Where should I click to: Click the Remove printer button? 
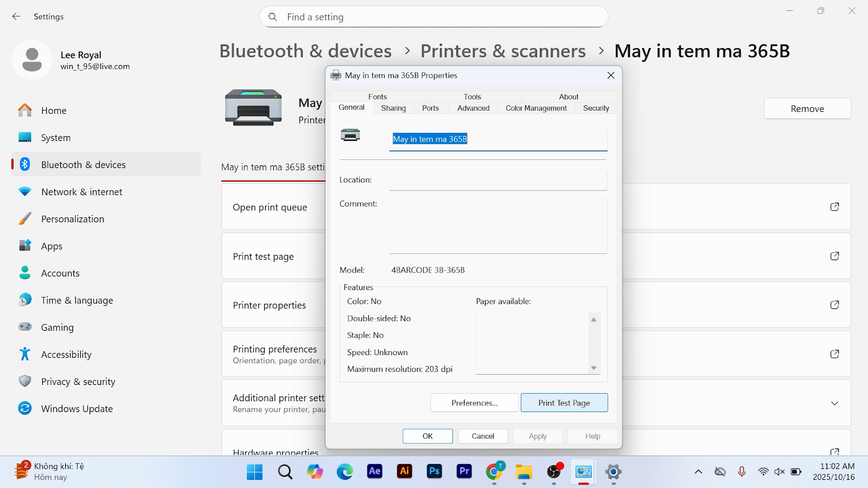(x=807, y=109)
